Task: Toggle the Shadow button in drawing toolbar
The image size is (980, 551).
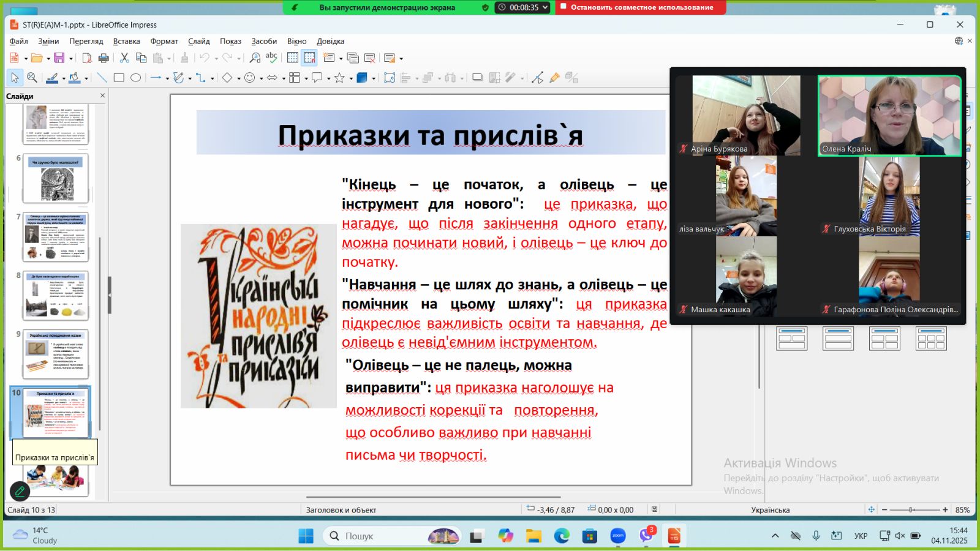Action: tap(477, 78)
